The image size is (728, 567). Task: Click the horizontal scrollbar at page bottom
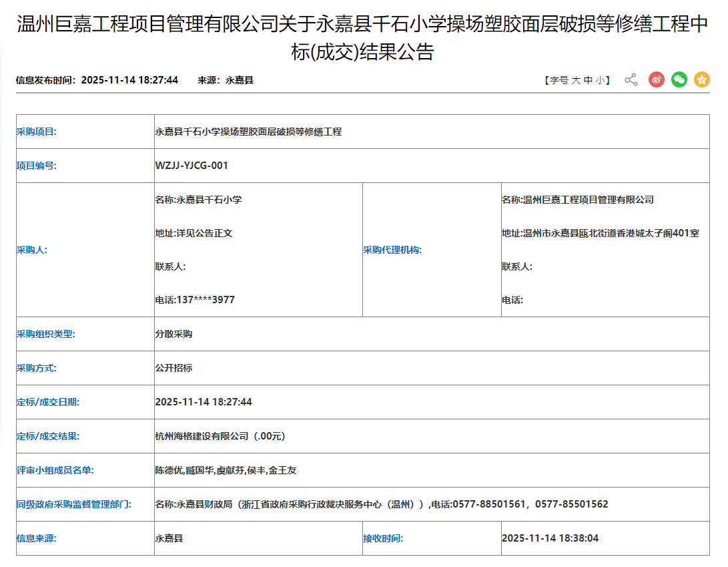364,564
